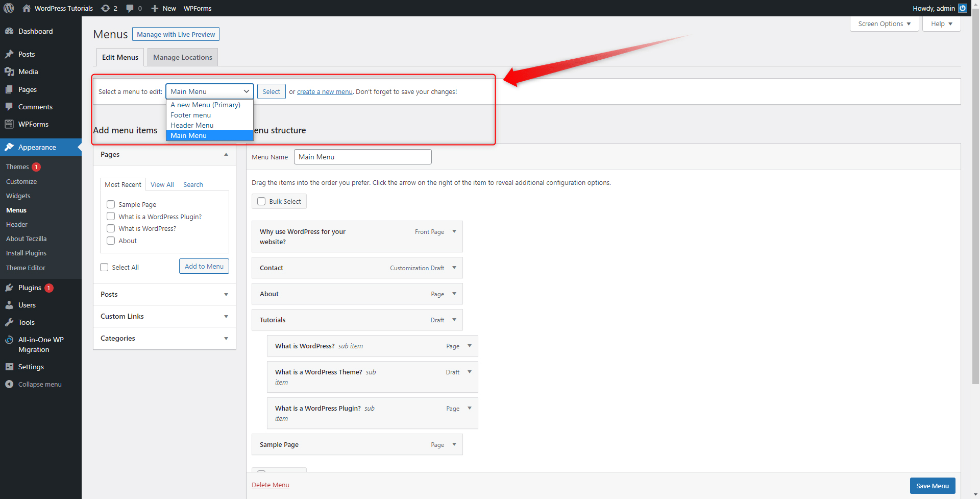
Task: Enable the Select All checkbox
Action: pyautogui.click(x=104, y=267)
